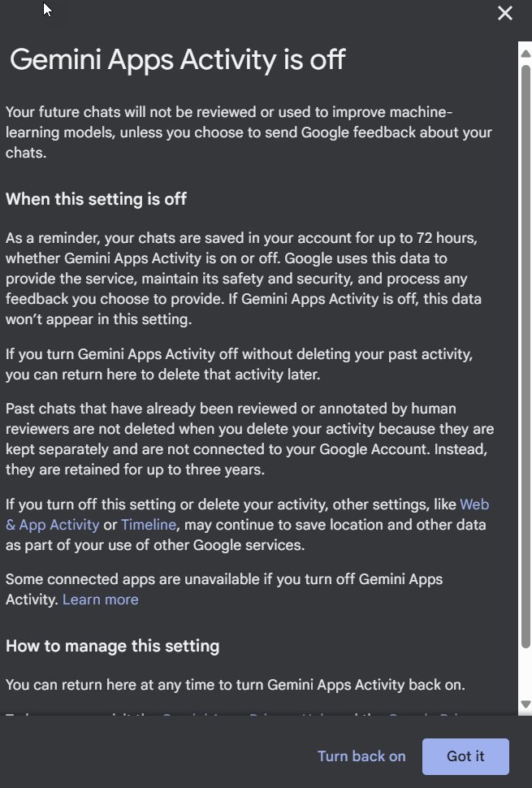532x788 pixels.
Task: Open the Timeline settings link
Action: (148, 525)
